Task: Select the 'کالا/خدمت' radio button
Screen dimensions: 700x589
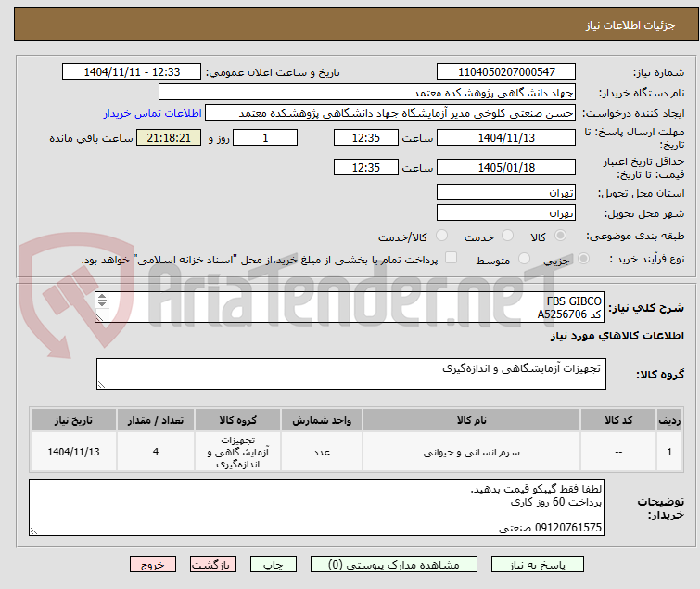Action: pos(441,236)
